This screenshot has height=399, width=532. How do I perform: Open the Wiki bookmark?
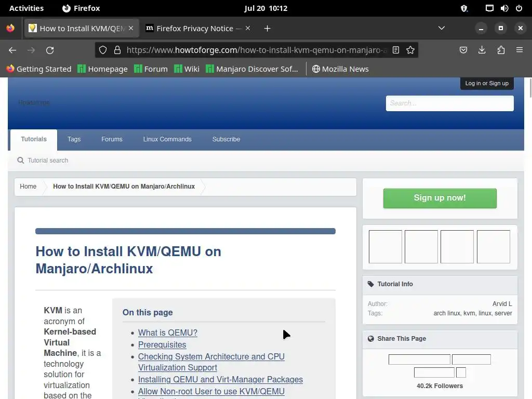click(187, 69)
